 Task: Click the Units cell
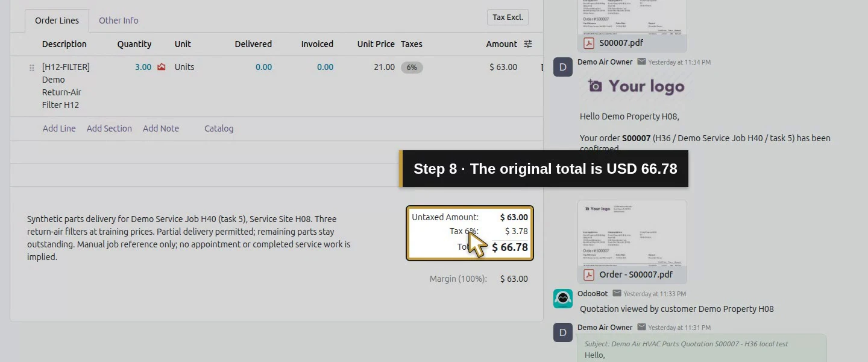coord(184,67)
